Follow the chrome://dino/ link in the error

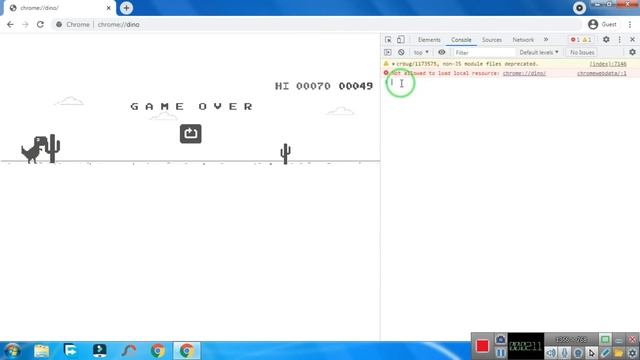tap(524, 73)
